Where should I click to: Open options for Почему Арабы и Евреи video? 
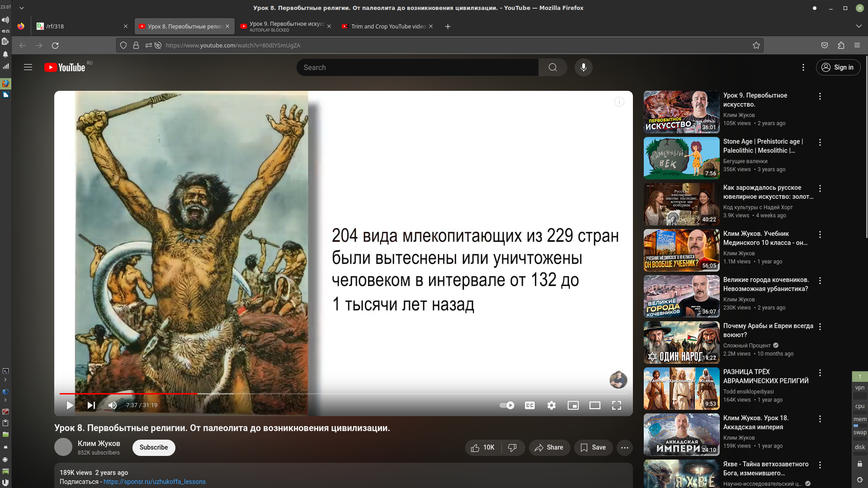[x=820, y=327]
